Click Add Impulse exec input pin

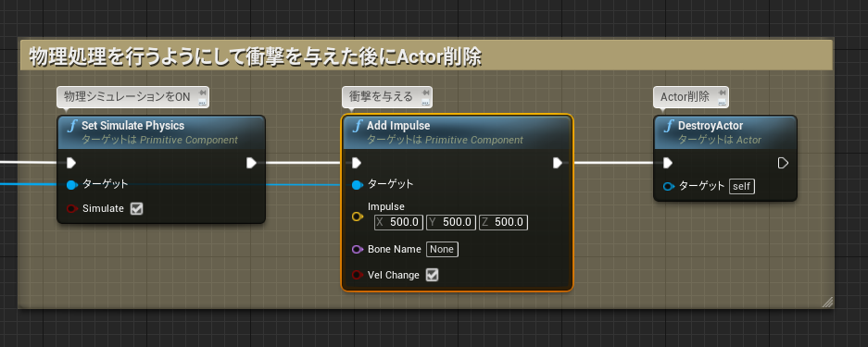click(357, 163)
